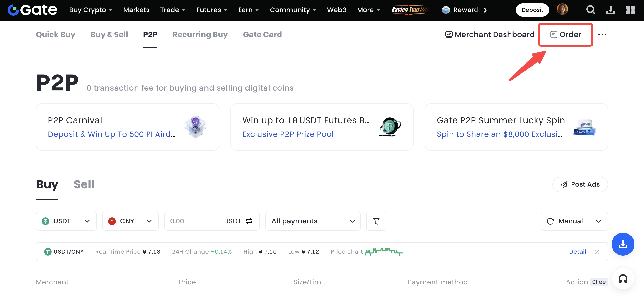Open the Manual refresh dropdown
The image size is (644, 297).
click(574, 221)
